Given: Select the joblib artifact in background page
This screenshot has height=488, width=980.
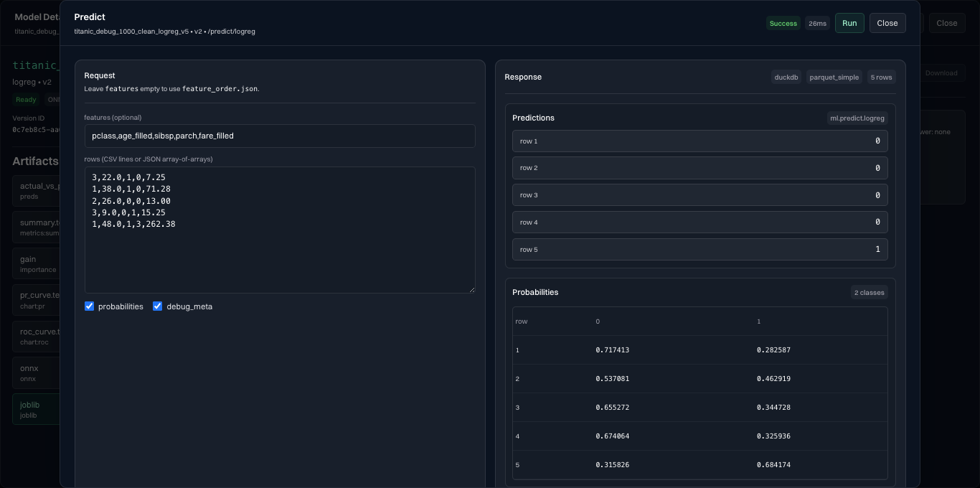Looking at the screenshot, I should [36, 409].
